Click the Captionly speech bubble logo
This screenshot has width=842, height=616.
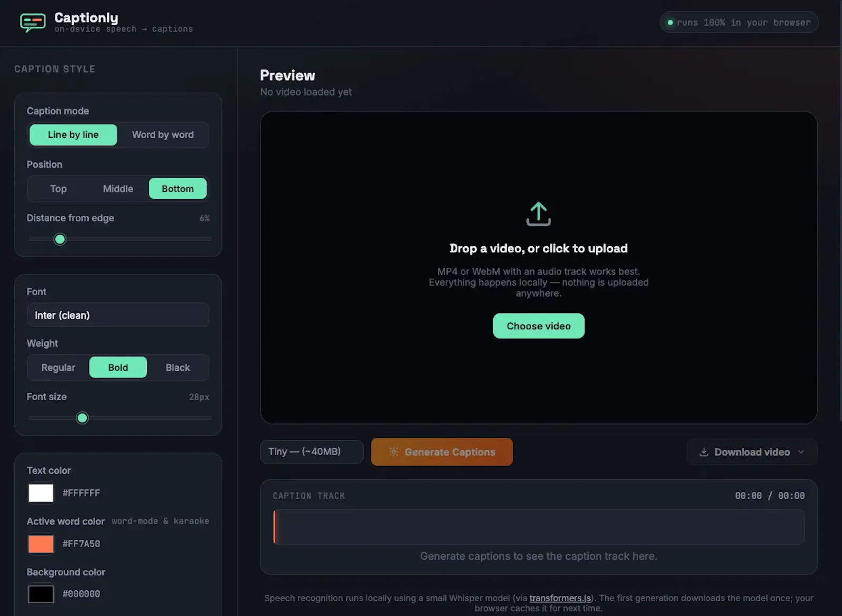[33, 23]
